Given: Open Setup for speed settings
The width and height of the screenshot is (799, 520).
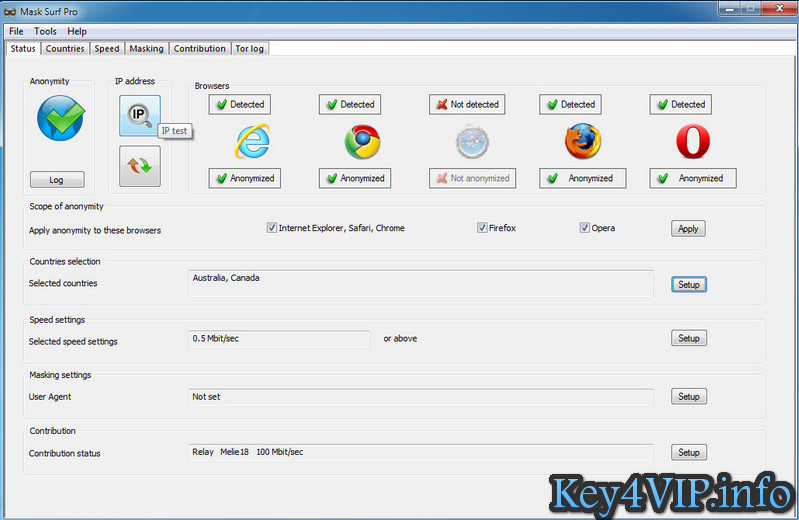Looking at the screenshot, I should [x=688, y=338].
